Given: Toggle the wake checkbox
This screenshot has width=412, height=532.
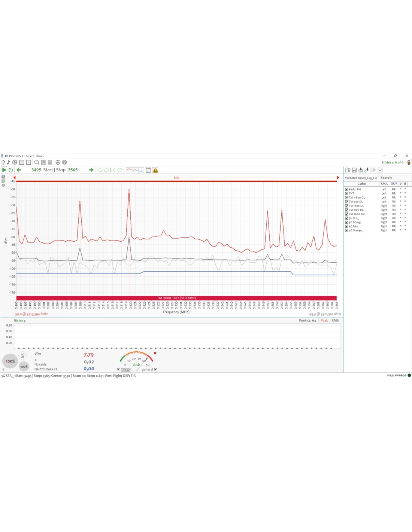Looking at the screenshot, I should pyautogui.click(x=118, y=370).
